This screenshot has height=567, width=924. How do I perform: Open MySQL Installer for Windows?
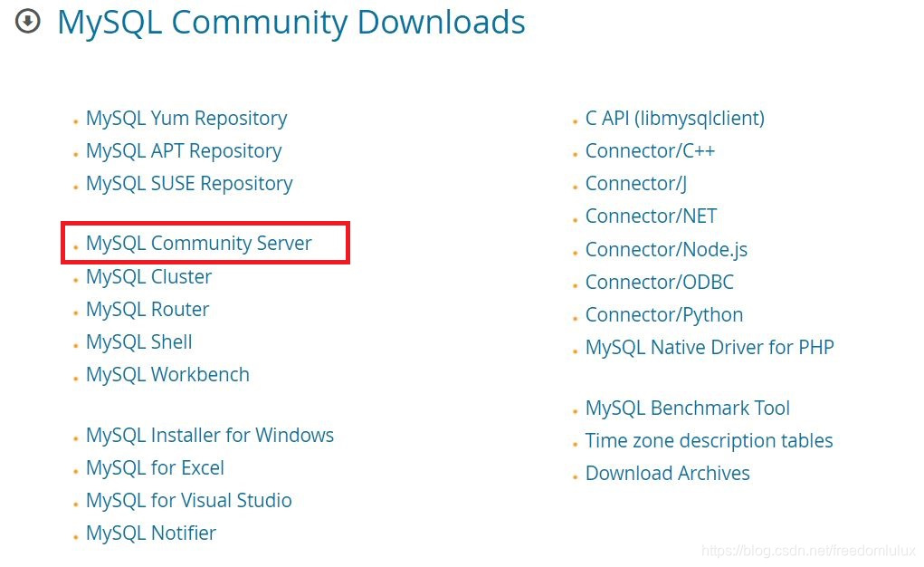pyautogui.click(x=210, y=436)
